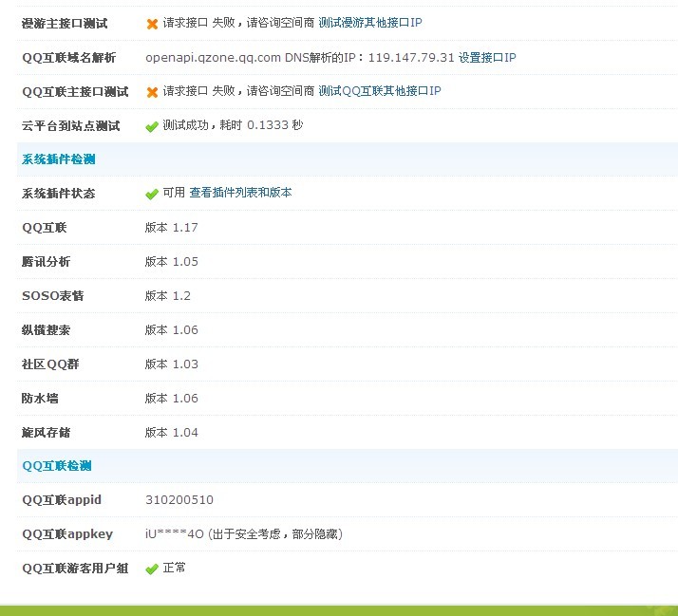Click the failure icon in 漫游主接口测试 row

152,24
